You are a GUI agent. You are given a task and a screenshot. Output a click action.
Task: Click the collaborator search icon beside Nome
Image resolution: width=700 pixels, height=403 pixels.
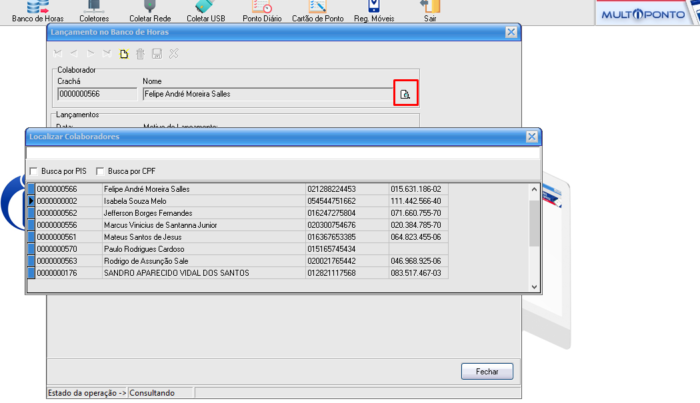coord(405,94)
